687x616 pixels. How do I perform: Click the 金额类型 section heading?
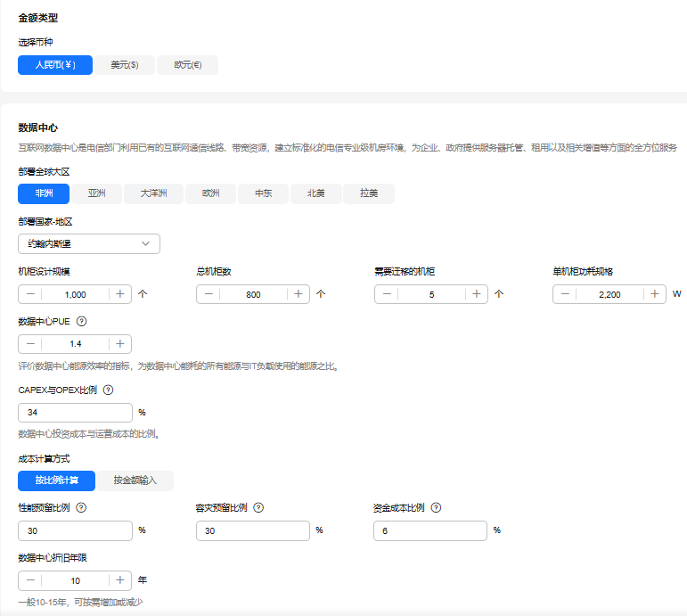pyautogui.click(x=37, y=18)
